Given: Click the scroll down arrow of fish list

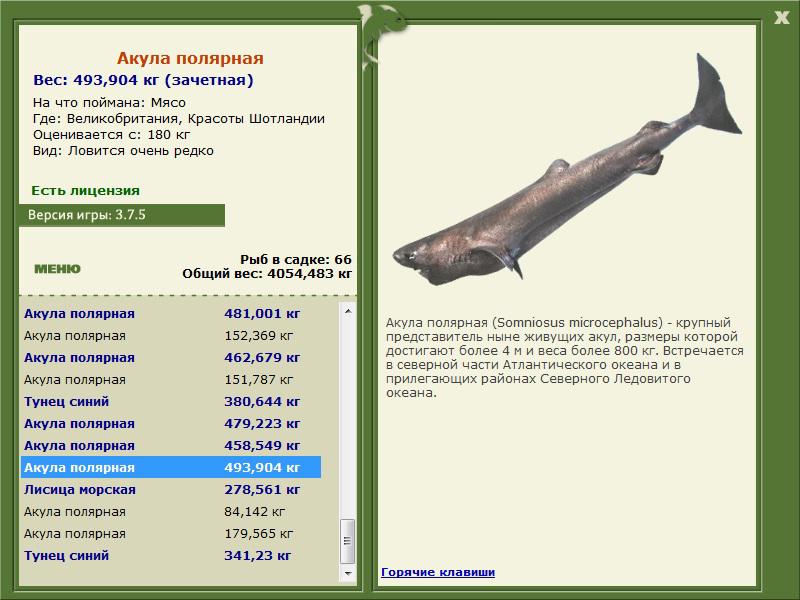Looking at the screenshot, I should coord(348,573).
